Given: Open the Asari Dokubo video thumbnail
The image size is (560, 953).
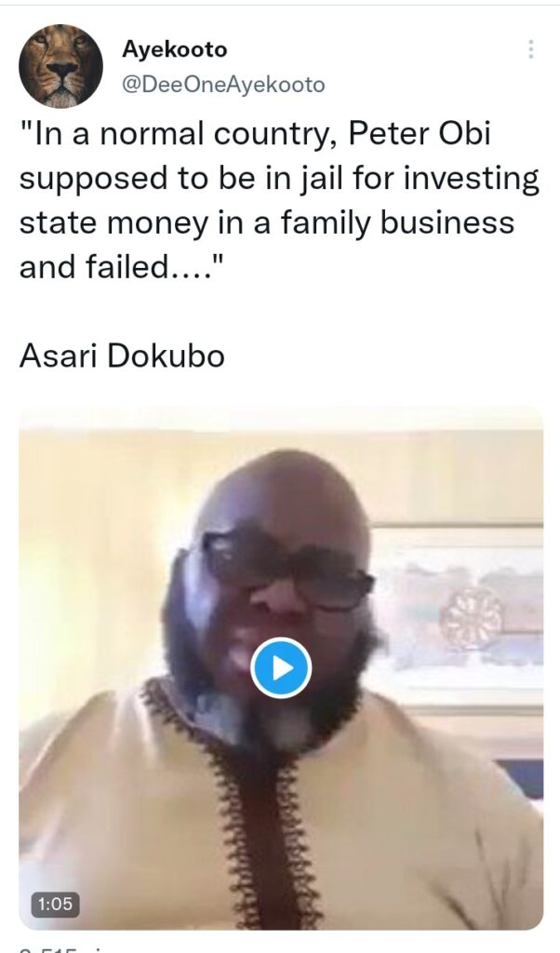Looking at the screenshot, I should point(281,668).
